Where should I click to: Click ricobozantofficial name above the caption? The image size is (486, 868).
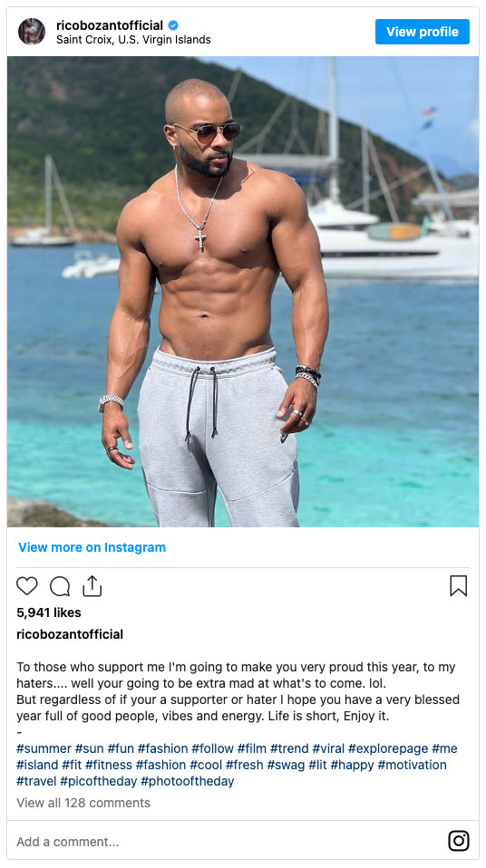[70, 634]
